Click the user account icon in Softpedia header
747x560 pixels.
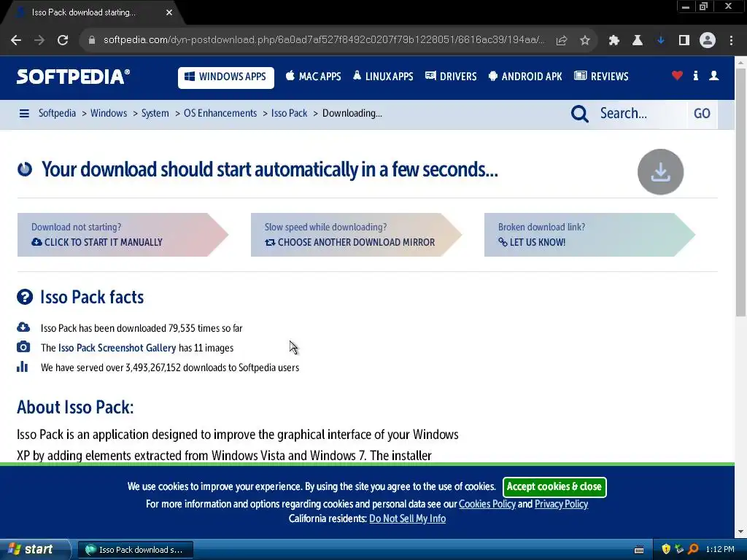click(713, 76)
